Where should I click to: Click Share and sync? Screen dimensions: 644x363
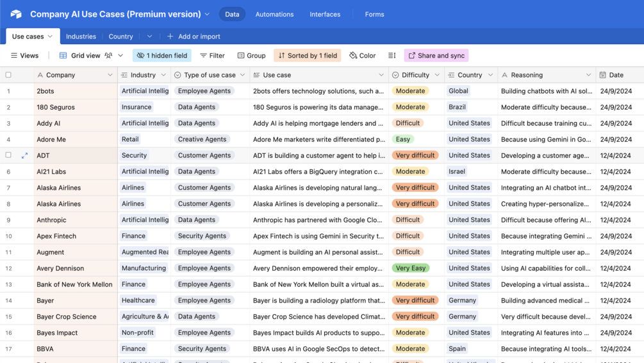[436, 56]
